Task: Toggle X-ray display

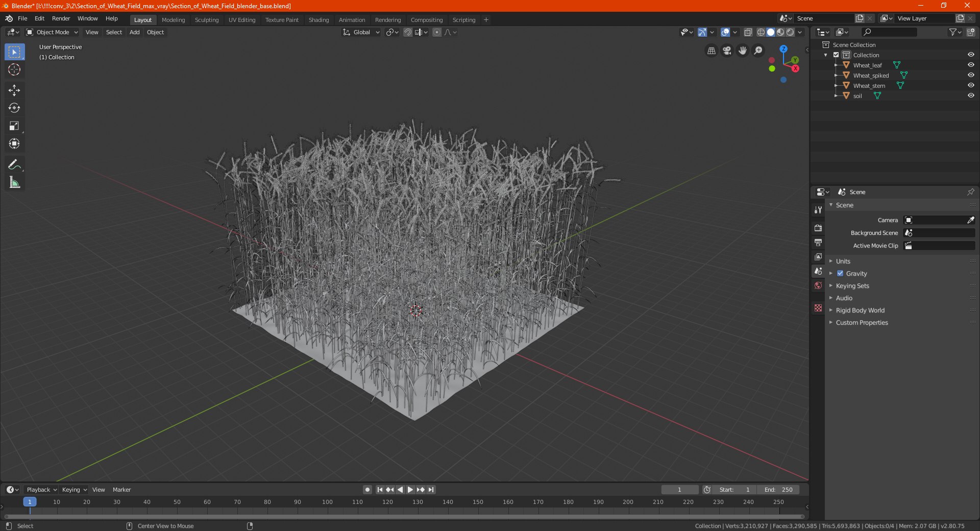Action: point(748,32)
